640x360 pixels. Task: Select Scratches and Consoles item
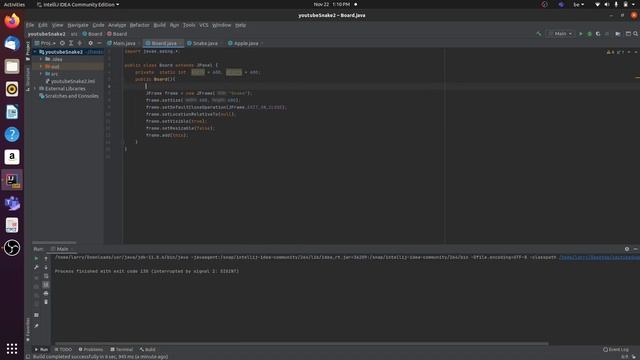click(69, 96)
